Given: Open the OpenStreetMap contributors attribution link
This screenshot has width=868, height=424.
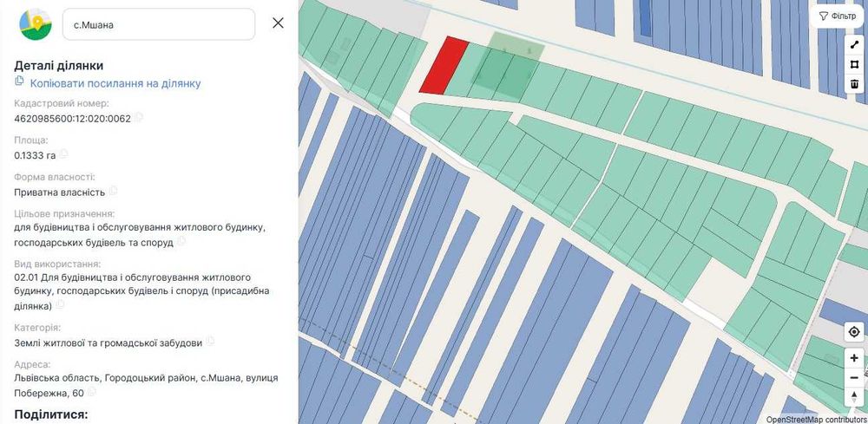Looking at the screenshot, I should pos(816,419).
